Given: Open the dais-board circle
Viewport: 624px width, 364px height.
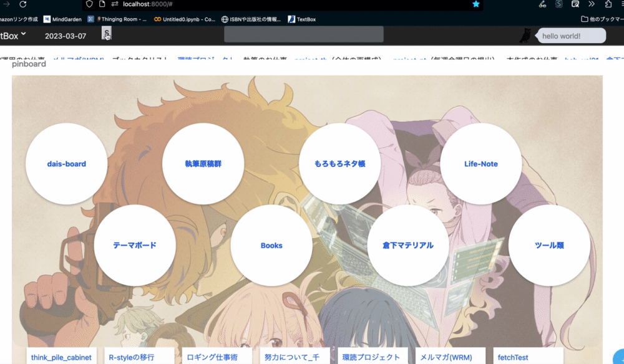Looking at the screenshot, I should click(x=67, y=163).
